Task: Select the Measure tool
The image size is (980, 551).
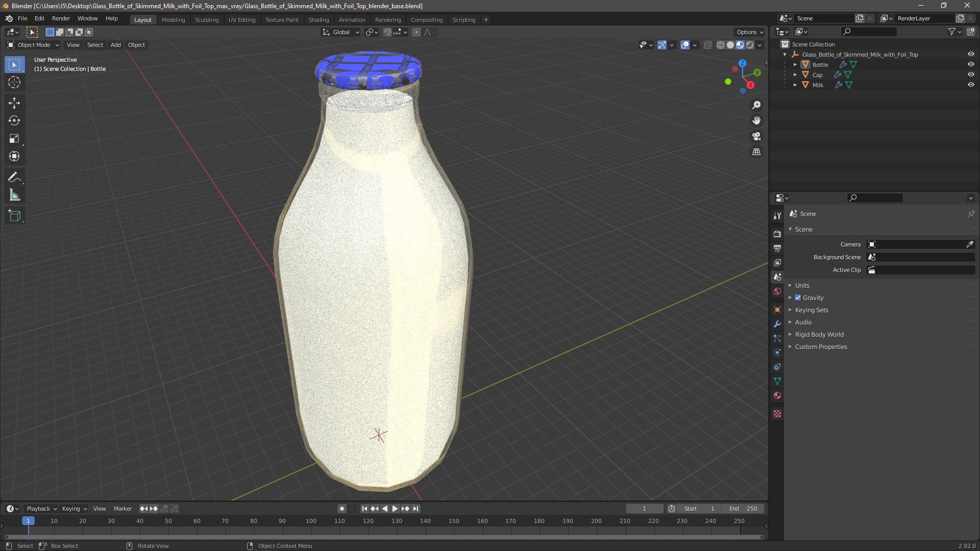Action: click(x=14, y=195)
